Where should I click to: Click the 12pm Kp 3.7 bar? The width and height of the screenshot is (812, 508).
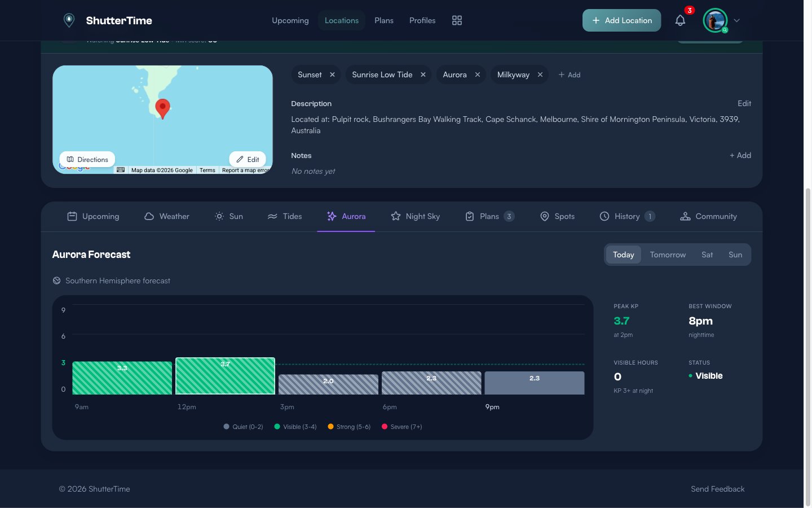tap(225, 376)
